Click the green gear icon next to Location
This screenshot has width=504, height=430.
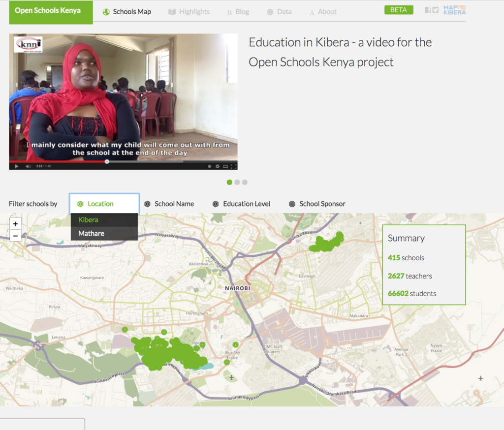(x=80, y=204)
